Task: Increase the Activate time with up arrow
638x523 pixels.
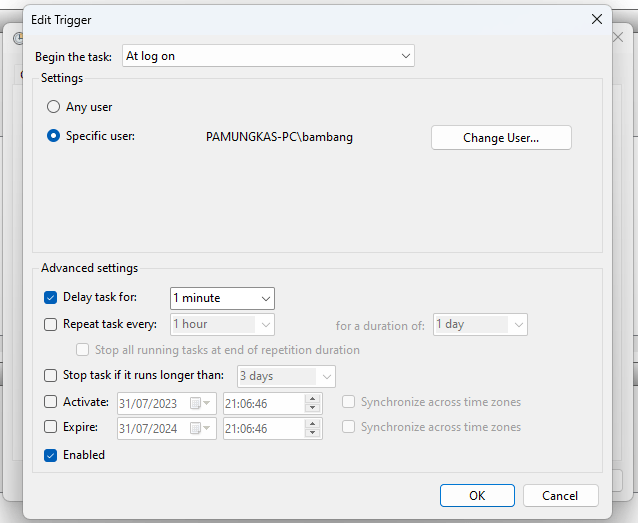Action: point(312,398)
